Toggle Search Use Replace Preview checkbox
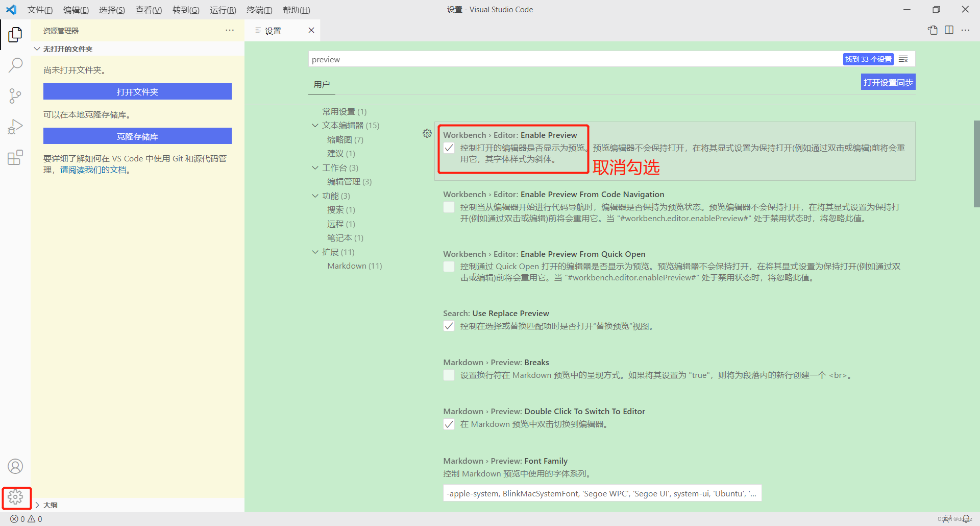Viewport: 980px width, 526px height. pyautogui.click(x=449, y=326)
